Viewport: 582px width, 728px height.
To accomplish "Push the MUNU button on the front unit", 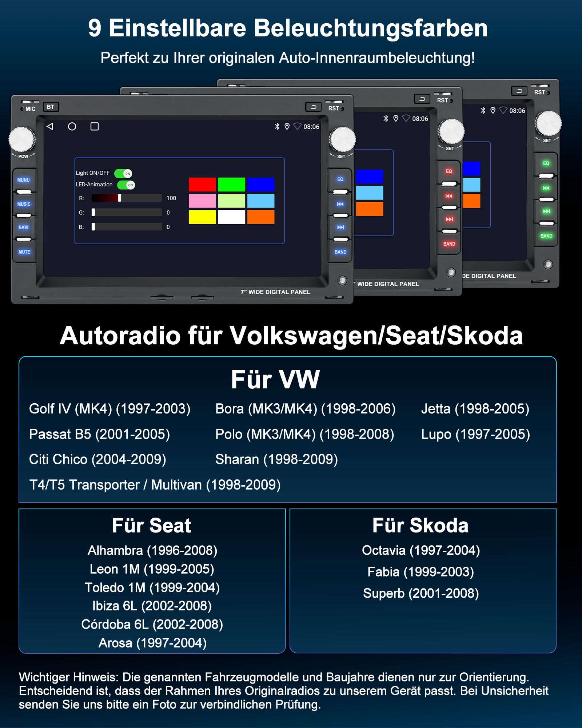I will [24, 180].
